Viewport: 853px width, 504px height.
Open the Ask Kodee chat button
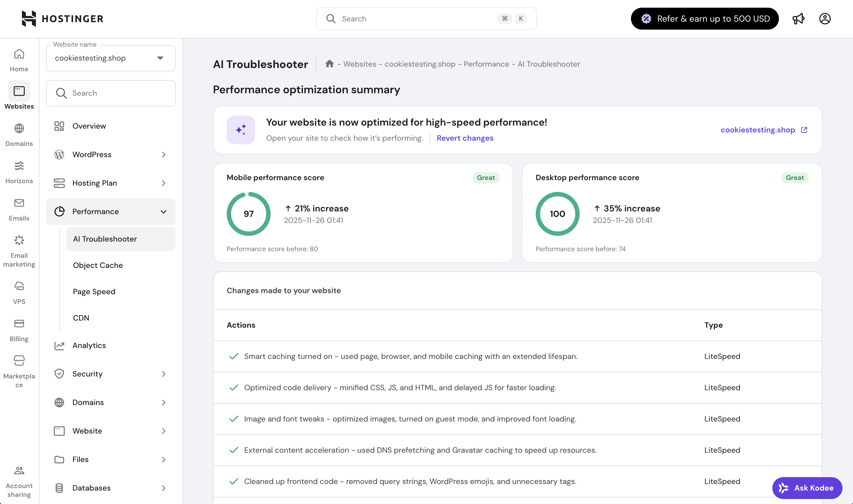tap(807, 488)
